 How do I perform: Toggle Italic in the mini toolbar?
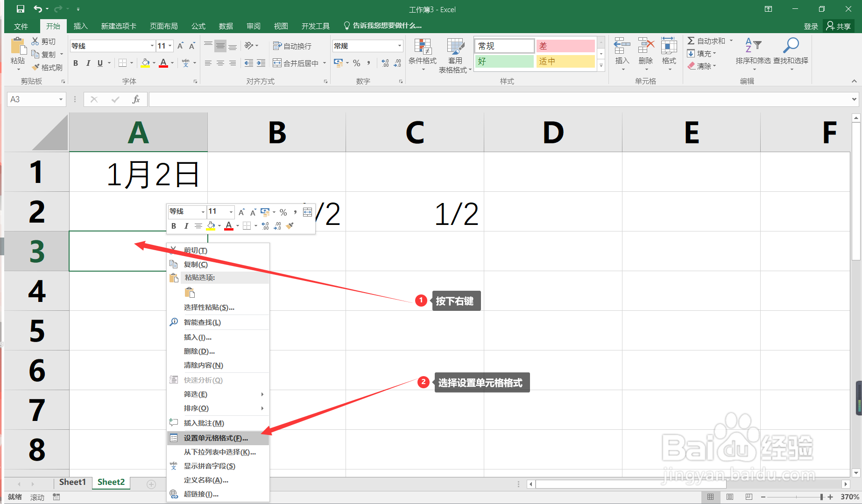pyautogui.click(x=186, y=226)
